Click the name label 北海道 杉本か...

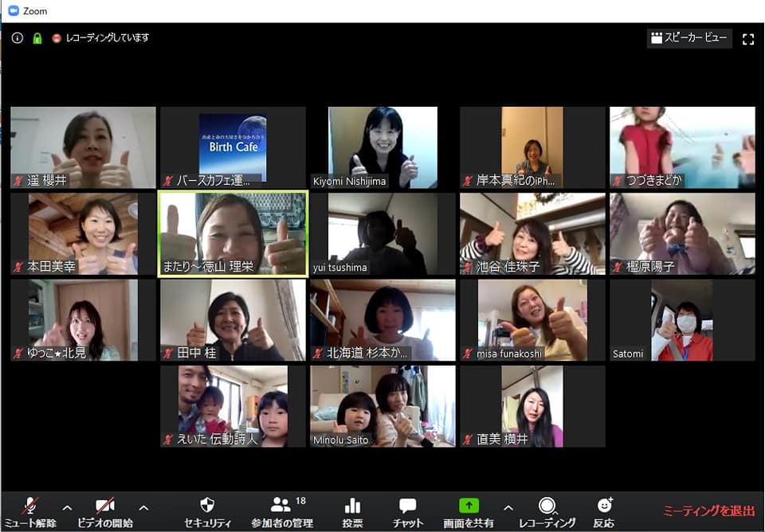367,353
